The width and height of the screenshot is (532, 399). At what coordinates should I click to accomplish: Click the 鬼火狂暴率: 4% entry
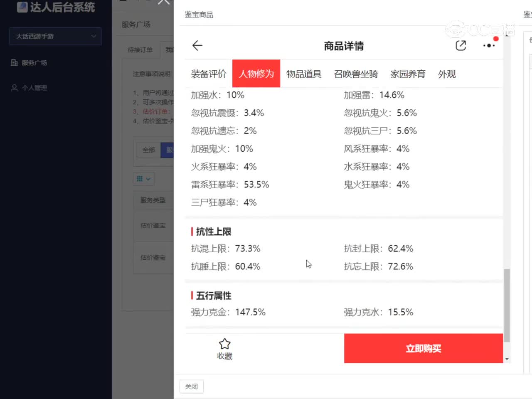click(x=377, y=185)
